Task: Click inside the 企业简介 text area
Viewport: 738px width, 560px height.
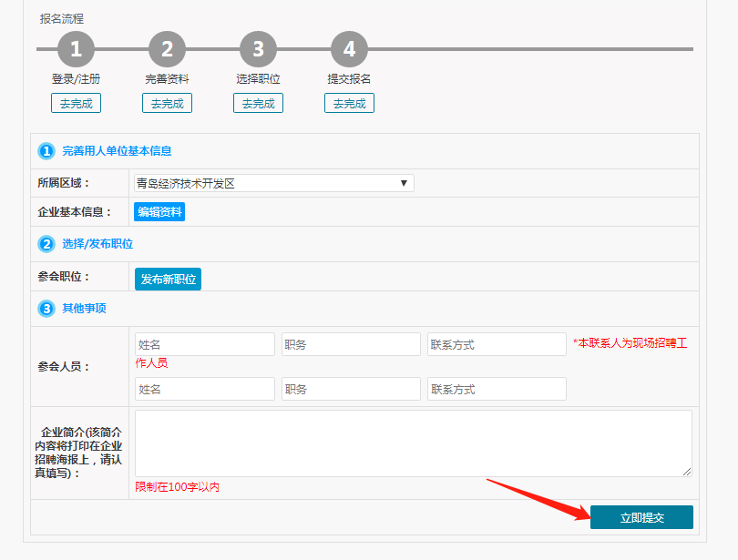Action: [413, 443]
